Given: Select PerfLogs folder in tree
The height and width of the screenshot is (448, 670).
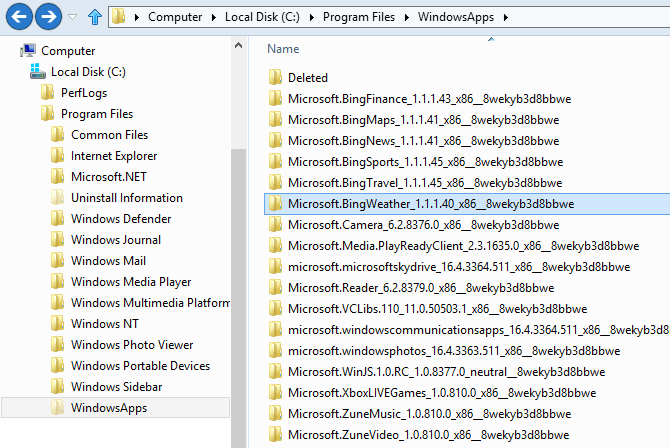Looking at the screenshot, I should click(x=84, y=93).
